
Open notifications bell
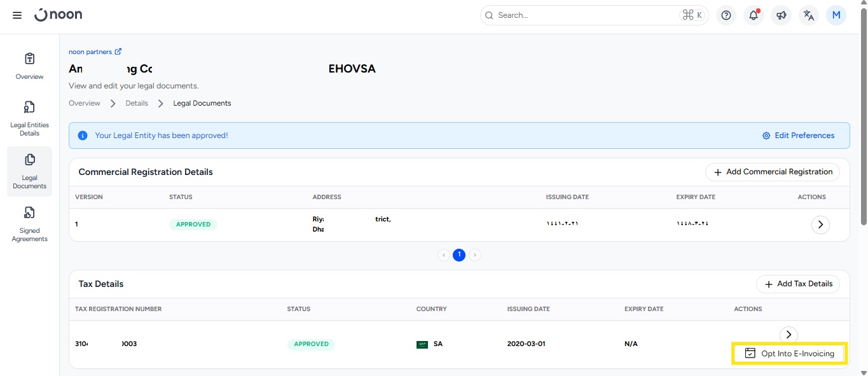point(754,15)
